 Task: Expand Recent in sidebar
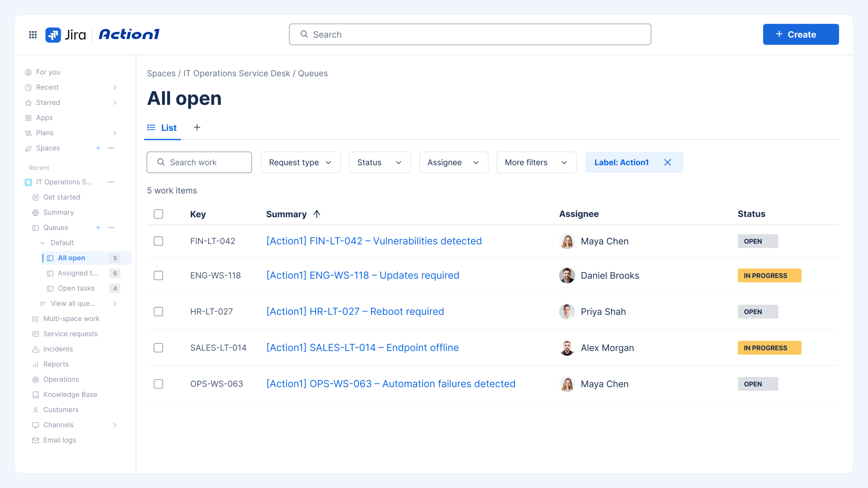[115, 87]
